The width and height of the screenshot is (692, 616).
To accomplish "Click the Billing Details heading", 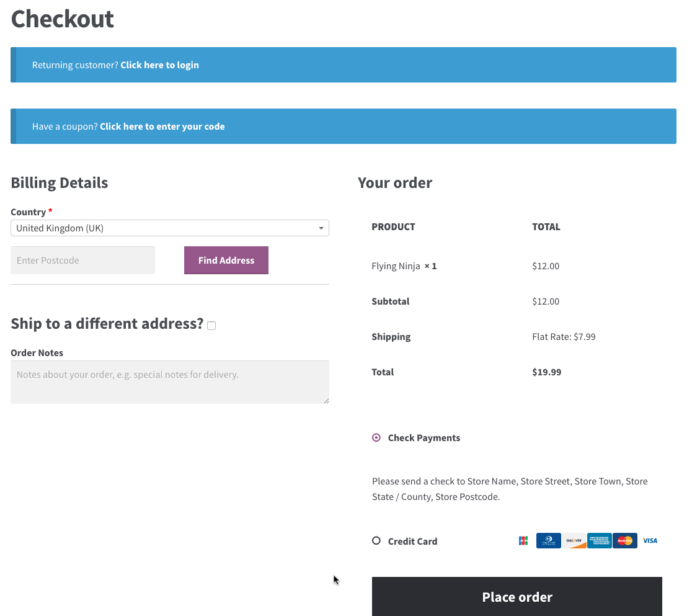I will (59, 182).
